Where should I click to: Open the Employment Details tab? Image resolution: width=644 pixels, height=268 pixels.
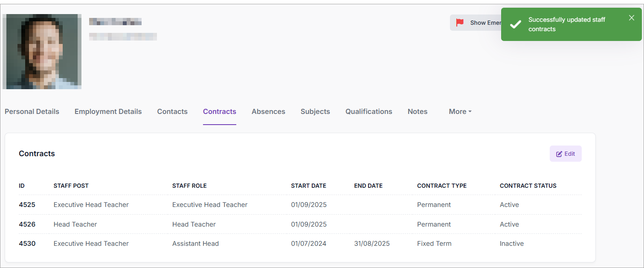(108, 111)
